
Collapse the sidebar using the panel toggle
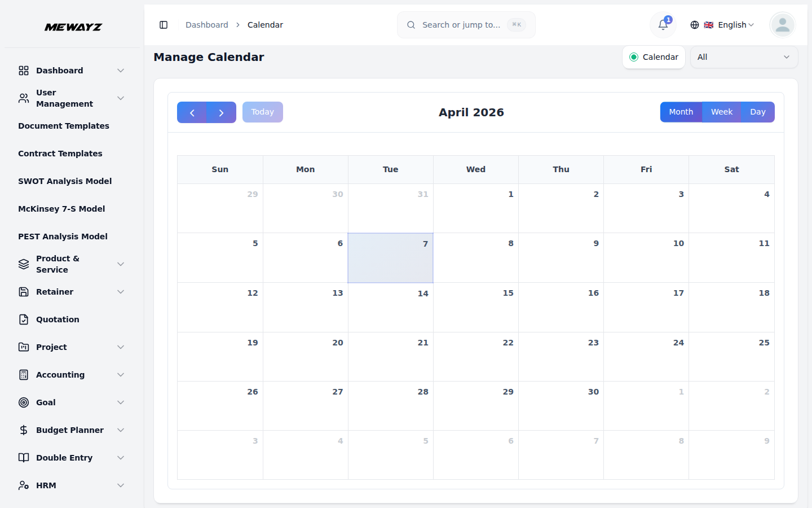point(164,25)
